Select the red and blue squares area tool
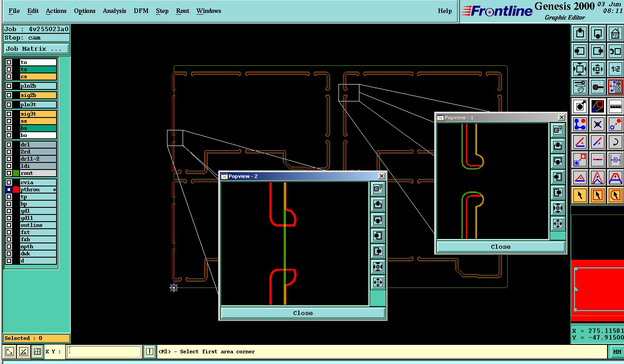This screenshot has width=624, height=364. (597, 106)
